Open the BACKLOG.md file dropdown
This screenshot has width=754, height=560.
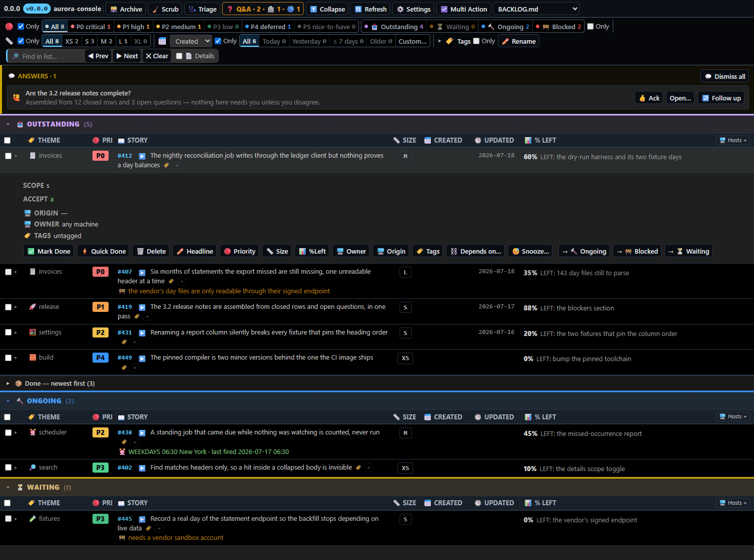coord(536,9)
